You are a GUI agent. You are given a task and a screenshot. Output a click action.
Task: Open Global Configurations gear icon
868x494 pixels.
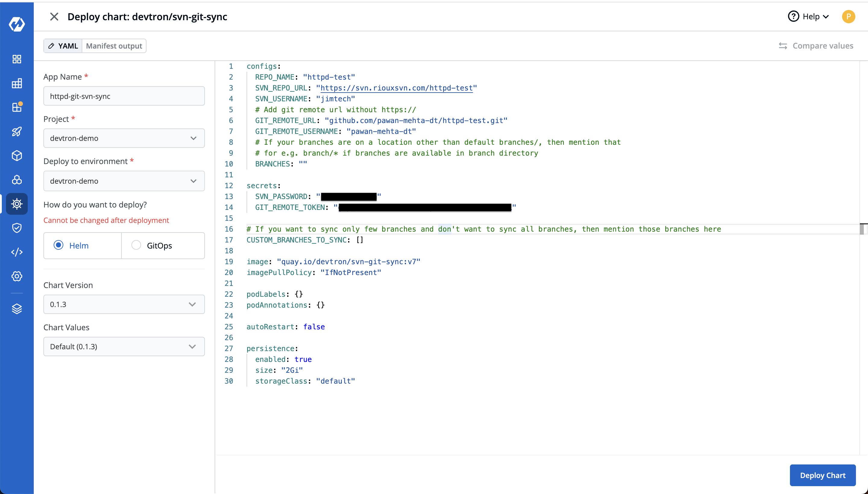(x=17, y=276)
